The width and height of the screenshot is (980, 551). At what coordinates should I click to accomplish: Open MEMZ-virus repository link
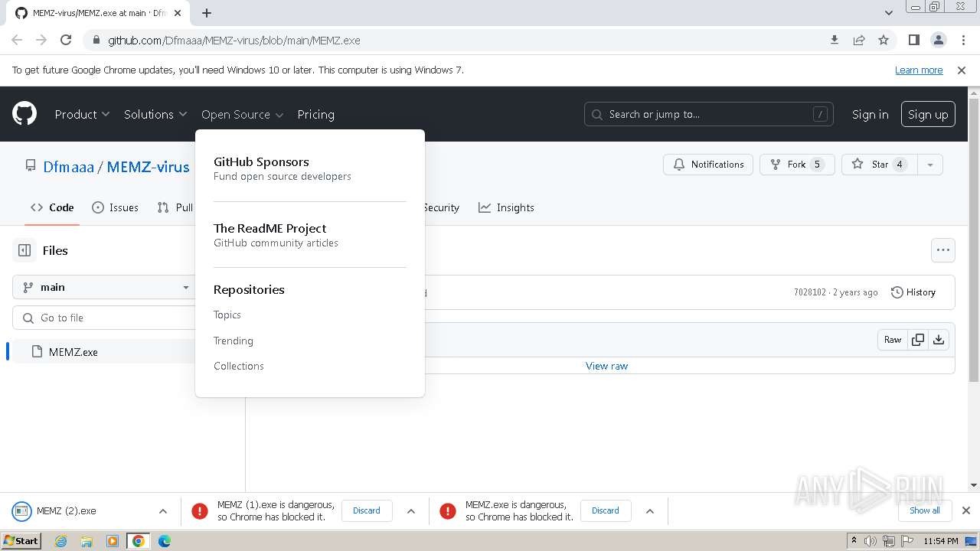pos(148,166)
